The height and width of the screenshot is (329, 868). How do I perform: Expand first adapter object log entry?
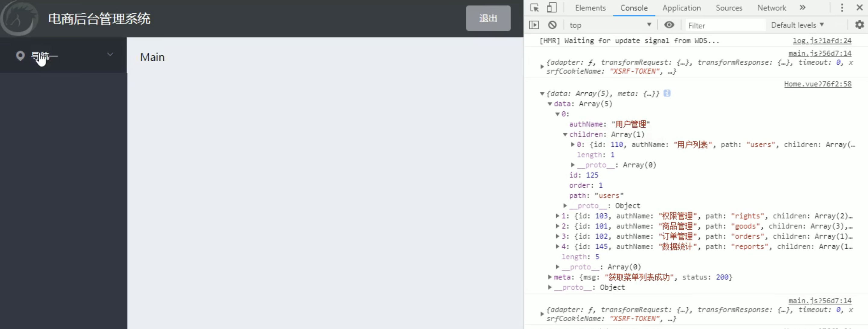pos(542,66)
